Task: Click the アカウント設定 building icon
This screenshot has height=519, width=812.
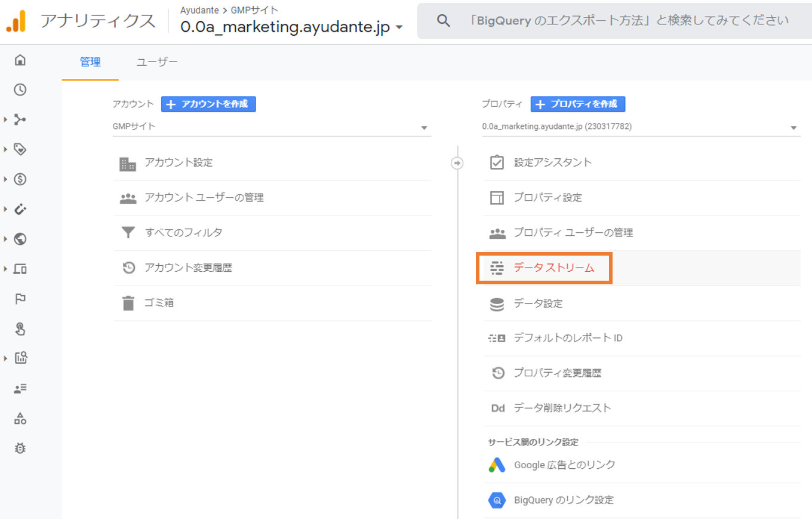Action: [128, 163]
